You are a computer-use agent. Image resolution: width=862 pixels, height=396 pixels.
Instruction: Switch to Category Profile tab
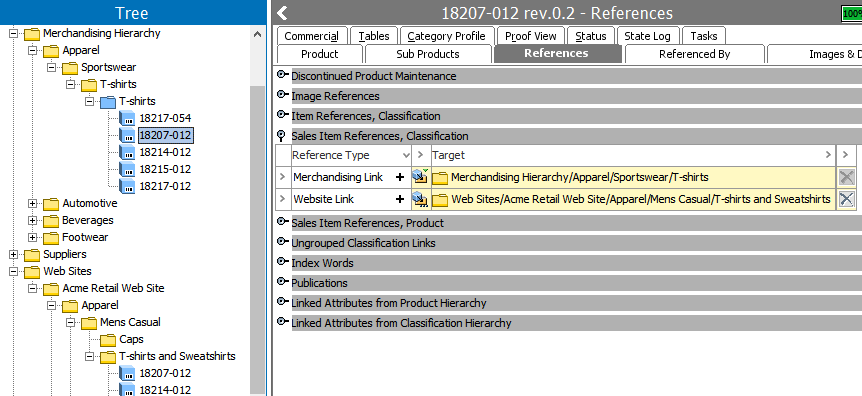pos(446,36)
